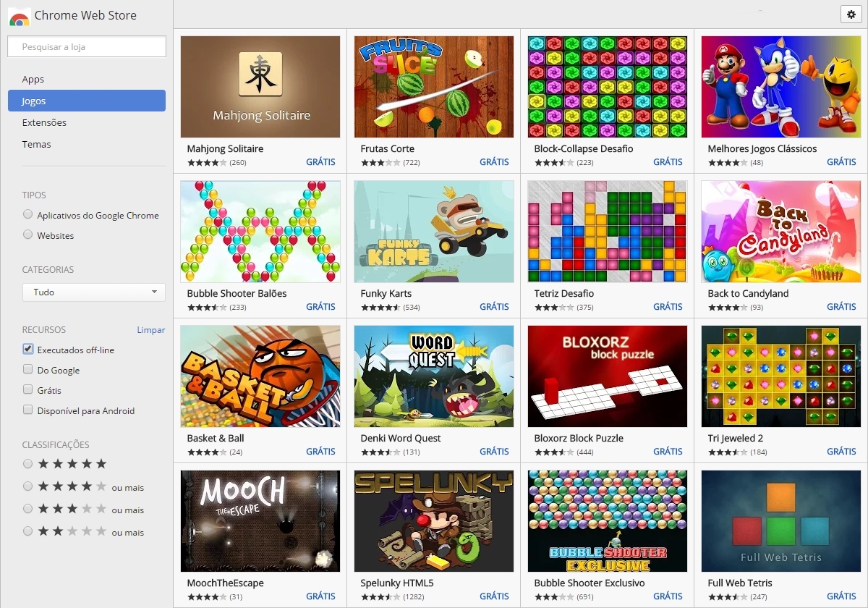Click the Limpar link

point(151,329)
